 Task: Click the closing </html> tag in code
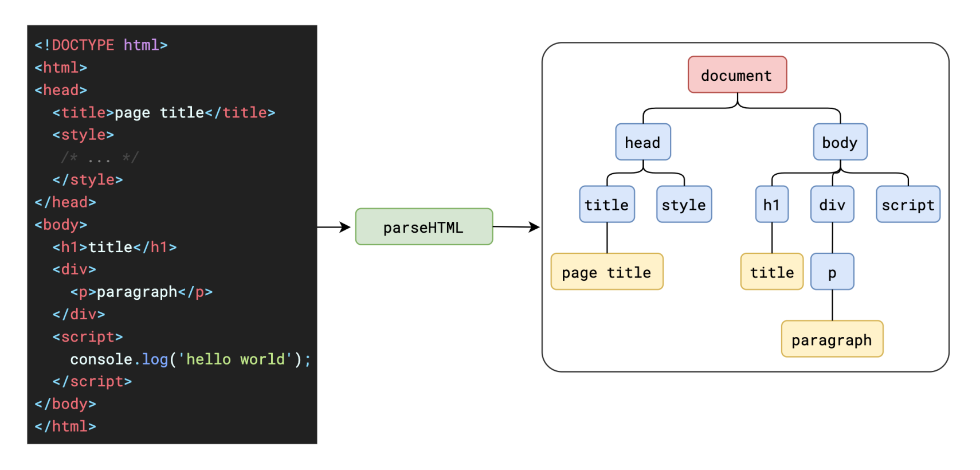pos(65,426)
